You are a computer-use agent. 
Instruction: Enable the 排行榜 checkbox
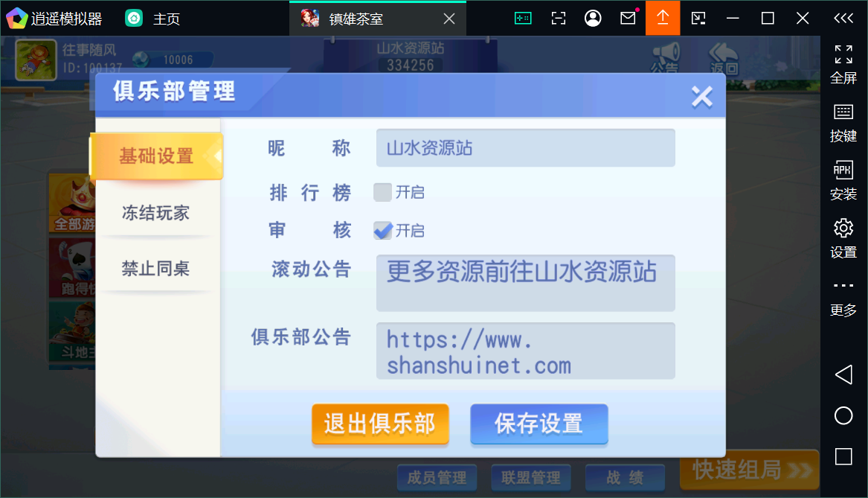pyautogui.click(x=382, y=192)
